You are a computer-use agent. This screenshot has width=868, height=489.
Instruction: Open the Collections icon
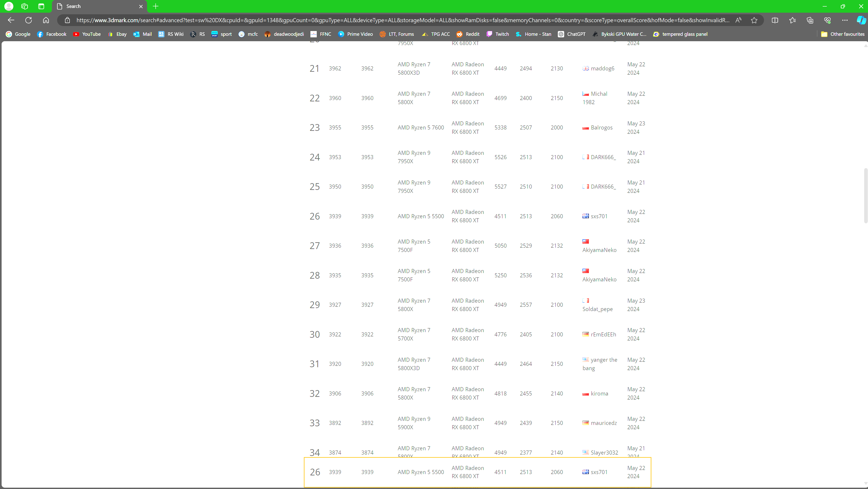[810, 20]
